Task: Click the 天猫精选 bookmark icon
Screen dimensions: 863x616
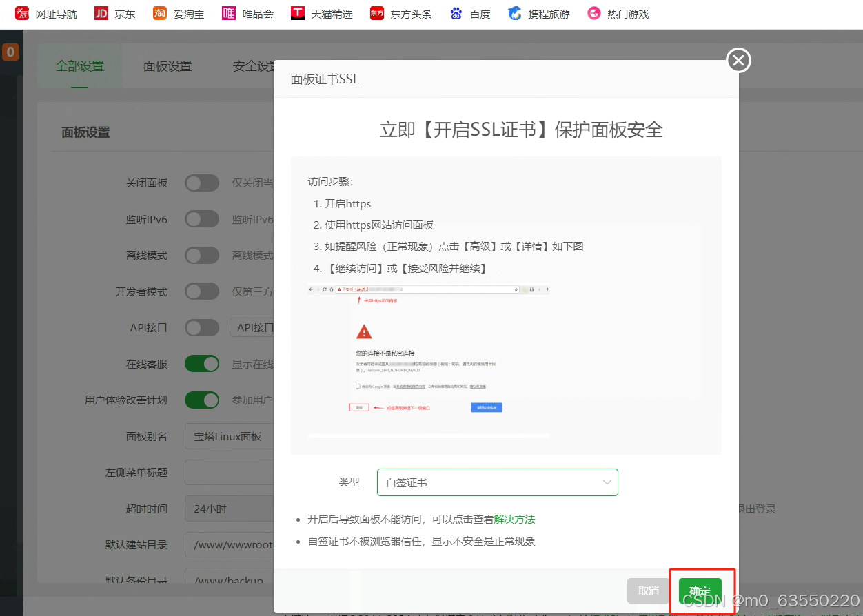Action: tap(298, 14)
